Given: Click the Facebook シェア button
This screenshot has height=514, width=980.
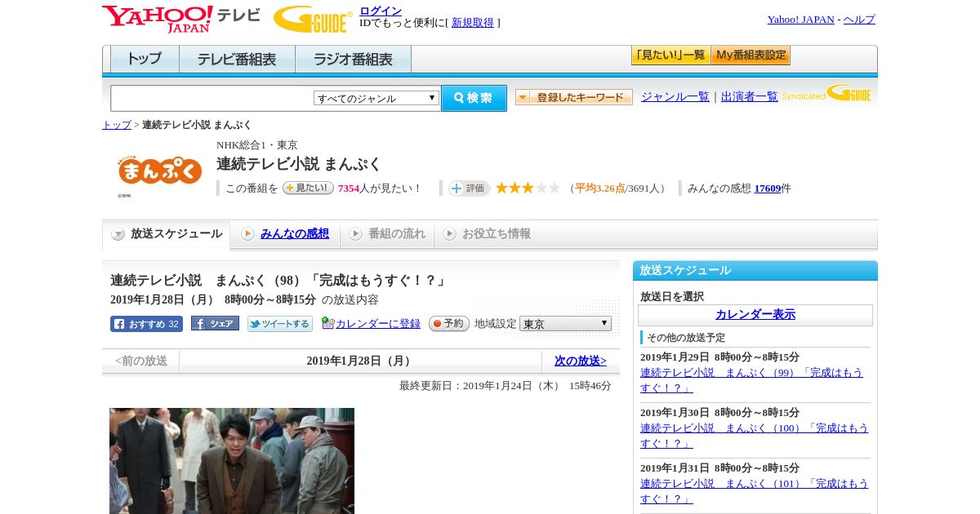Looking at the screenshot, I should pyautogui.click(x=215, y=324).
